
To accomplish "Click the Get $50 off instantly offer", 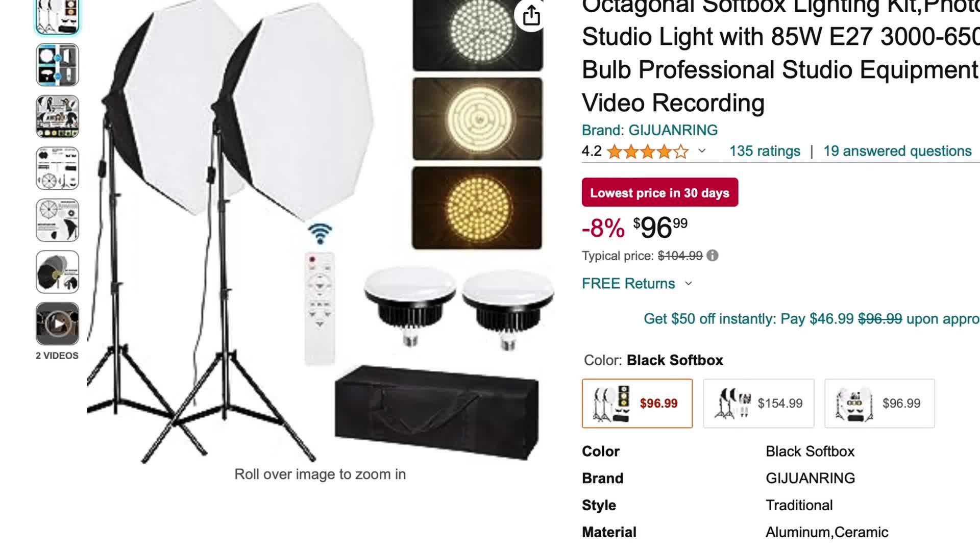I will (812, 319).
